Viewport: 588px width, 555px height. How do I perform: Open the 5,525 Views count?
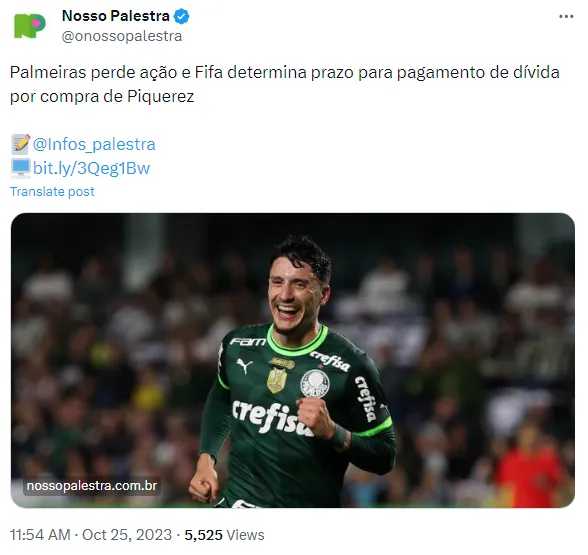(x=224, y=535)
